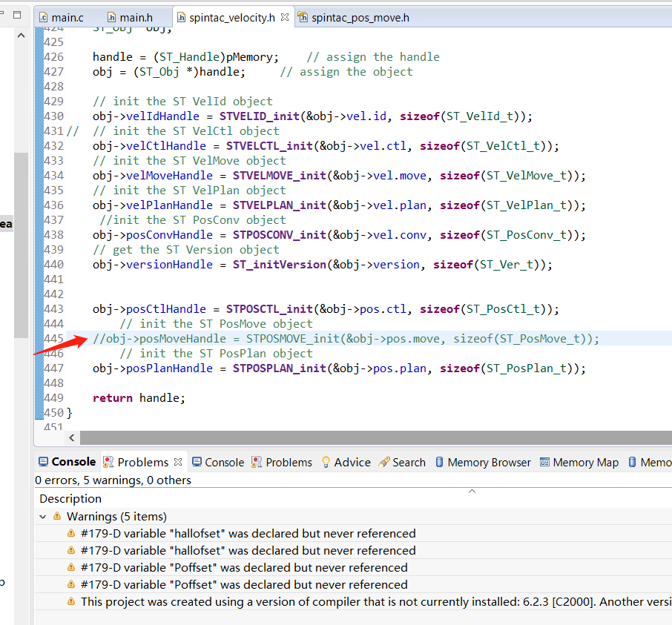Screen dimensions: 672x625
Task: Select first "hallofset" never referenced warning
Action: tap(353, 533)
